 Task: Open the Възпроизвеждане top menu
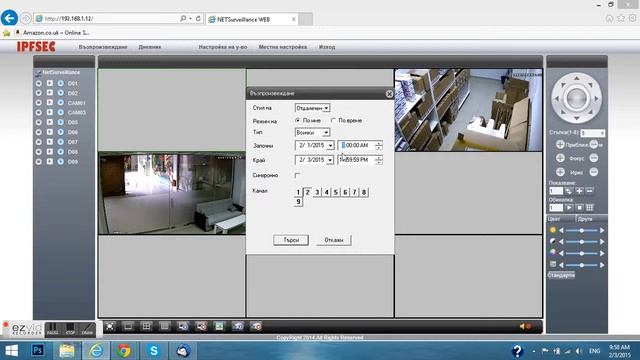pos(103,47)
